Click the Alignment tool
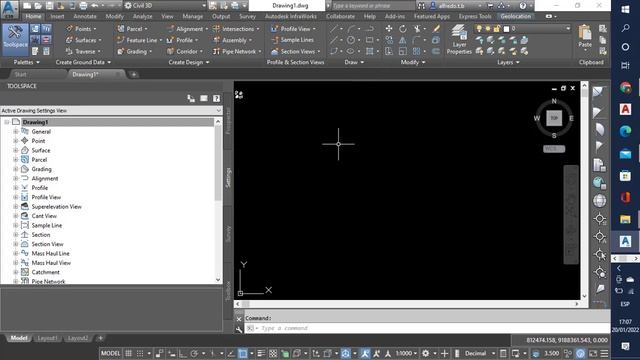The width and height of the screenshot is (640, 360). (187, 29)
